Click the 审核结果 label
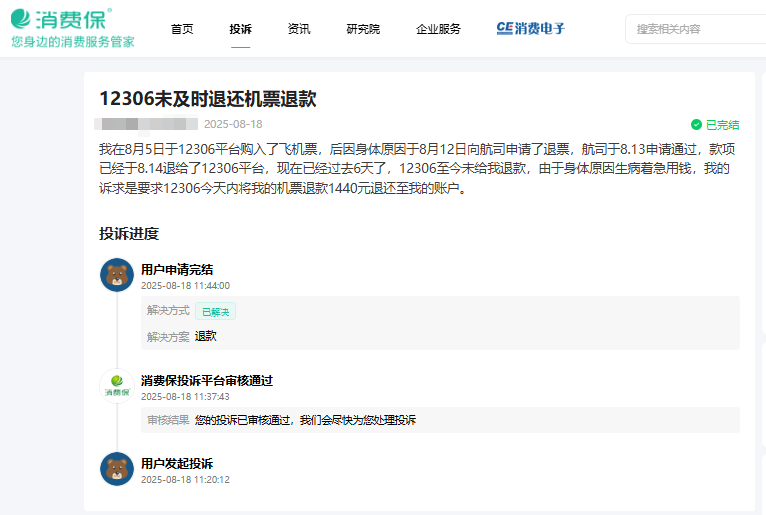 point(168,420)
